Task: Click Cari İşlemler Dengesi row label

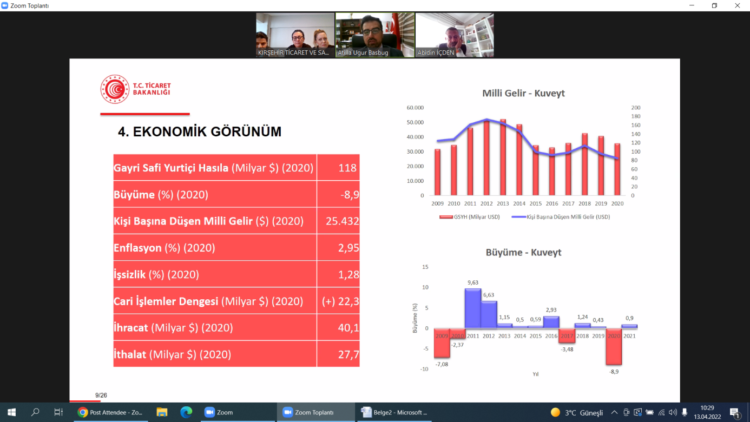Action: pos(208,301)
